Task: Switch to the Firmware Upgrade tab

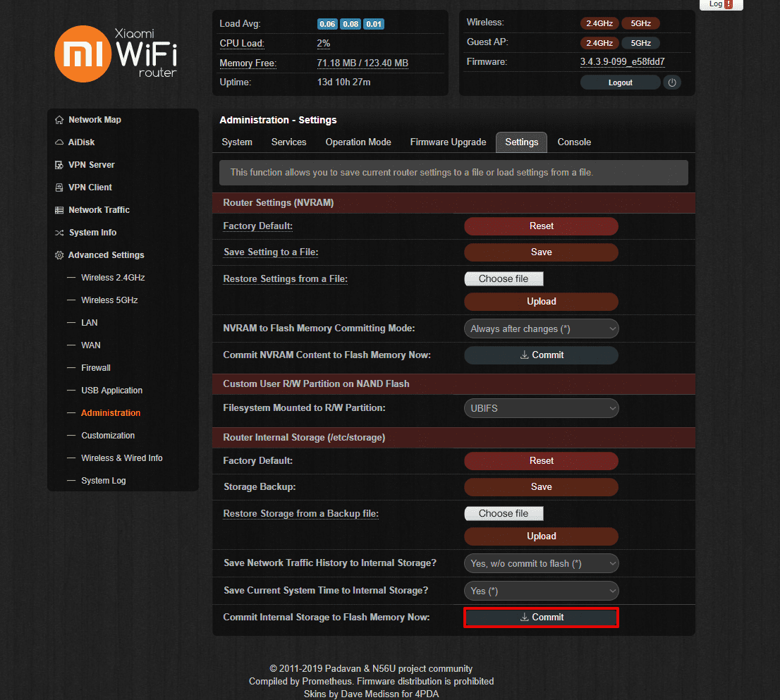Action: [448, 142]
